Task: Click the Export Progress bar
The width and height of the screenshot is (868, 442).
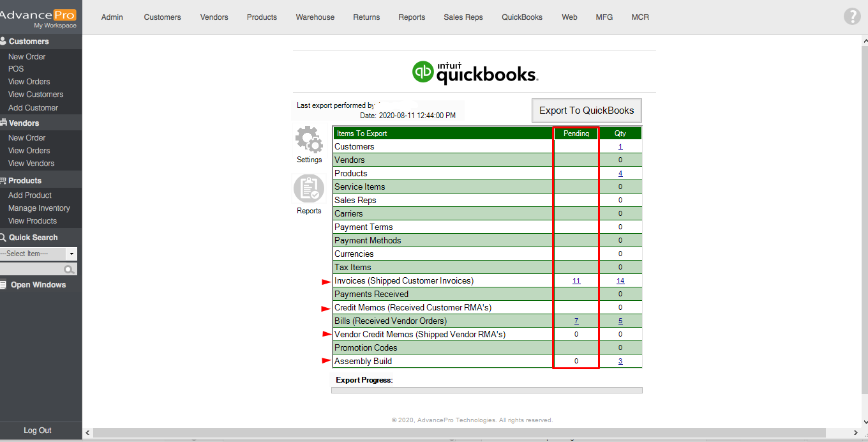Action: click(487, 390)
